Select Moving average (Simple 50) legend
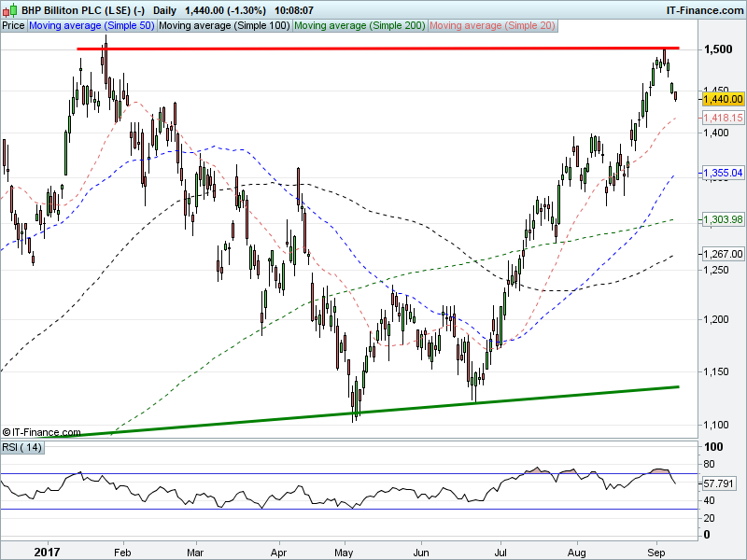The width and height of the screenshot is (747, 560). (x=92, y=26)
